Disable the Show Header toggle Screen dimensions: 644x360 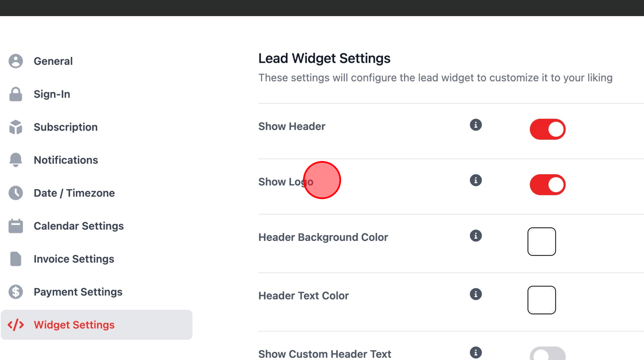tap(547, 129)
